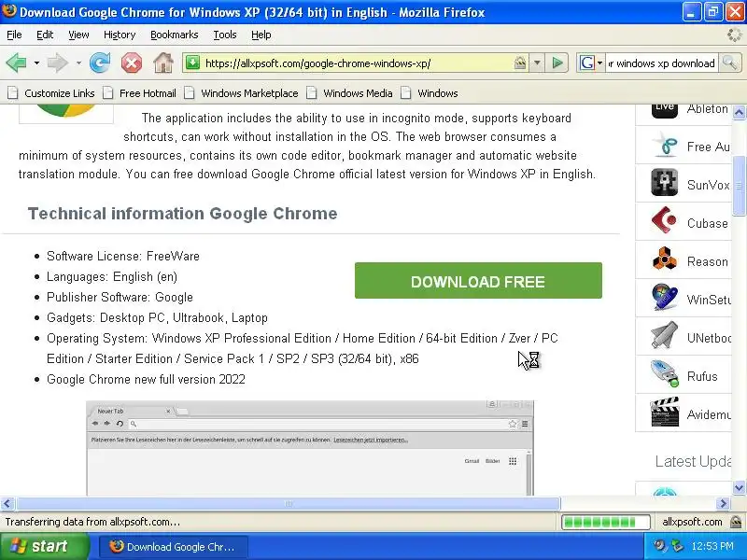This screenshot has height=560, width=747.
Task: Select the Download Google Chr... taskbar button
Action: (x=174, y=547)
